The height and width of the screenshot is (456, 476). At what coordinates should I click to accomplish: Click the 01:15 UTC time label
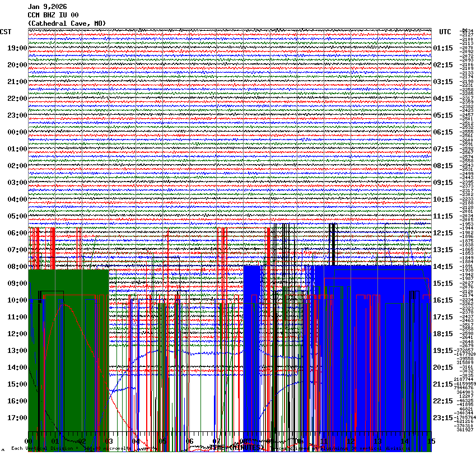tap(443, 48)
